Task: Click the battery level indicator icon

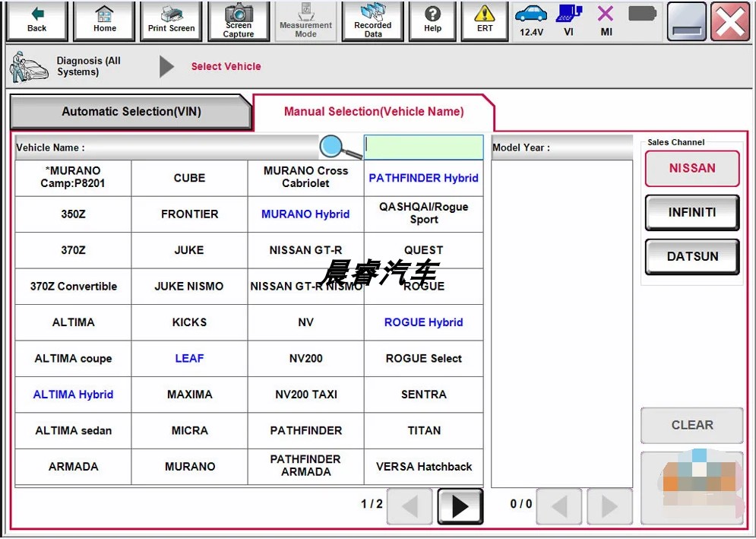Action: coord(643,14)
